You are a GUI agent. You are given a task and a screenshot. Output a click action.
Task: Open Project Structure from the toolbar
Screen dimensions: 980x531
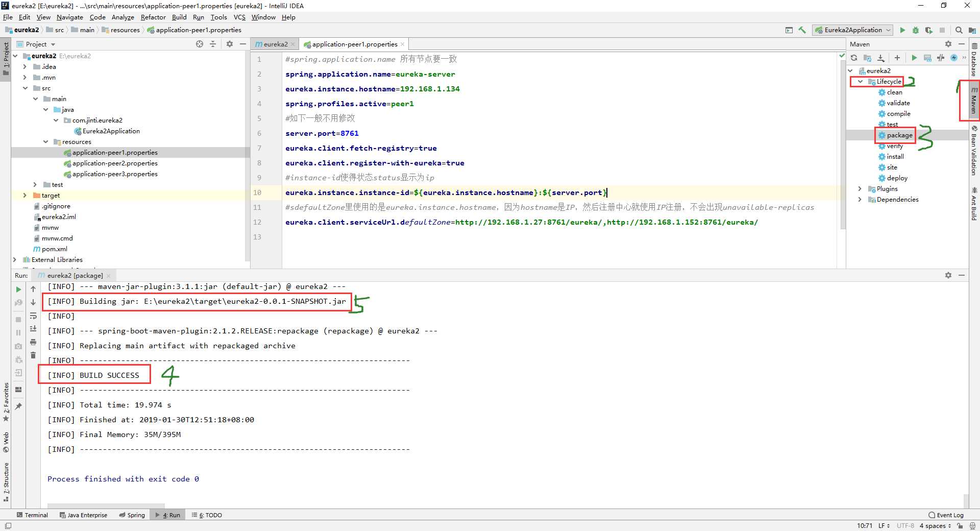click(x=972, y=30)
